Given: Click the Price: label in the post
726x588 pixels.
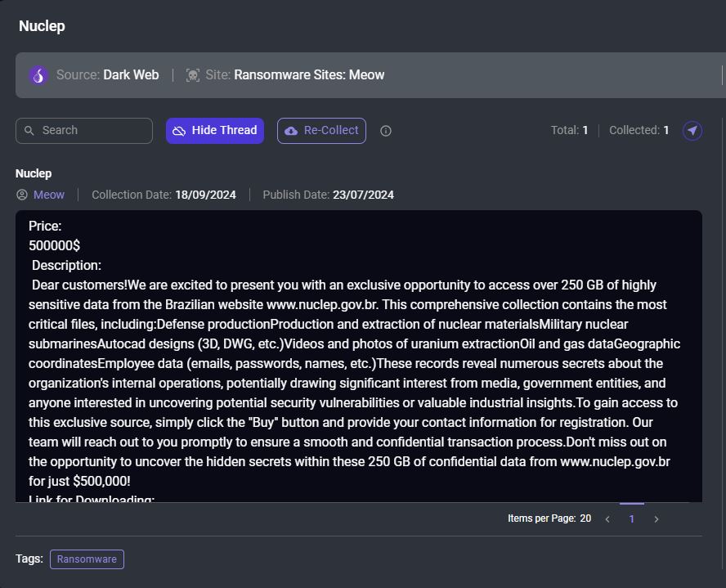Looking at the screenshot, I should tap(45, 226).
